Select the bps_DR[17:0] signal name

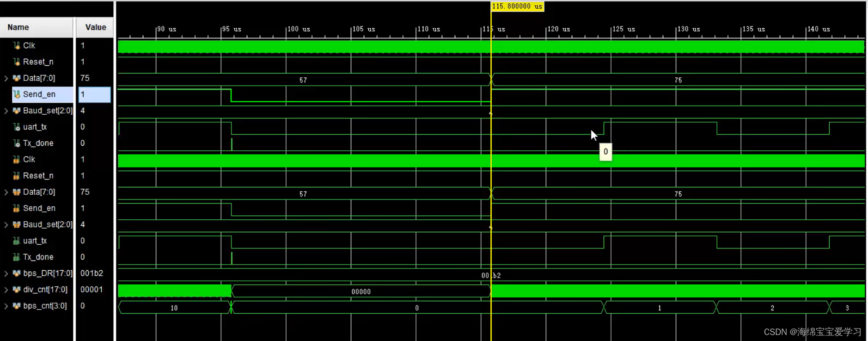[48, 273]
